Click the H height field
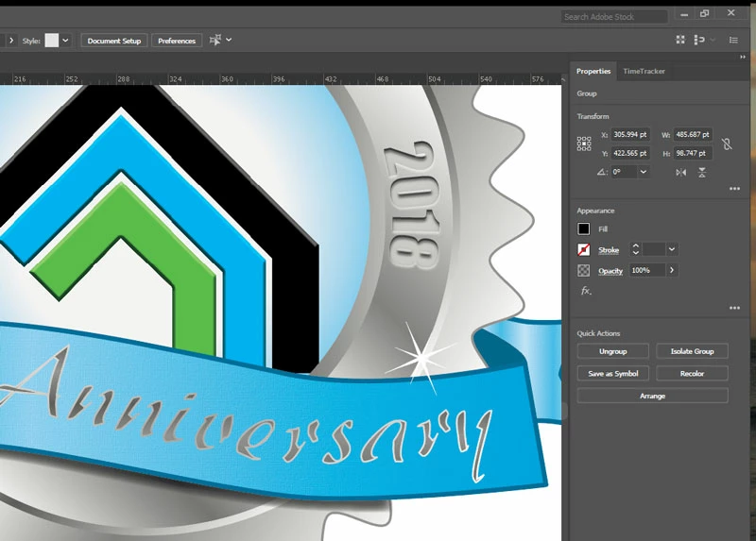Screen dimensions: 756x541 (x=693, y=153)
